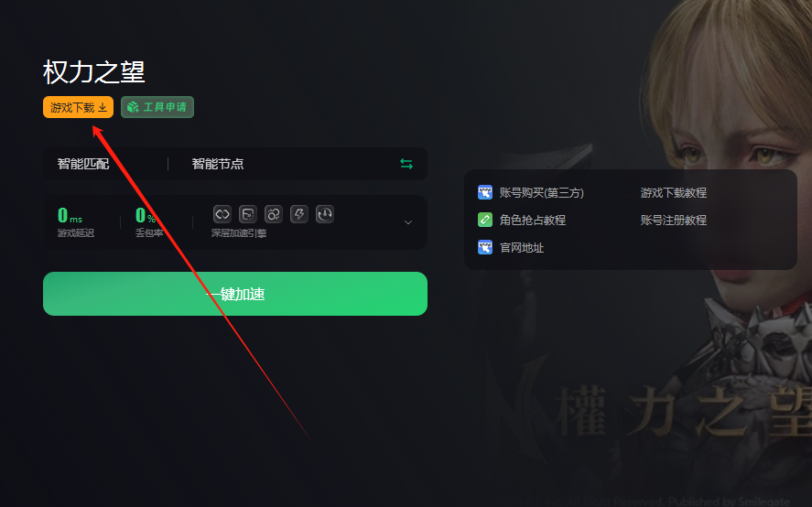The height and width of the screenshot is (507, 812).
Task: Start acceleration with 一键加速 button
Action: [x=235, y=294]
